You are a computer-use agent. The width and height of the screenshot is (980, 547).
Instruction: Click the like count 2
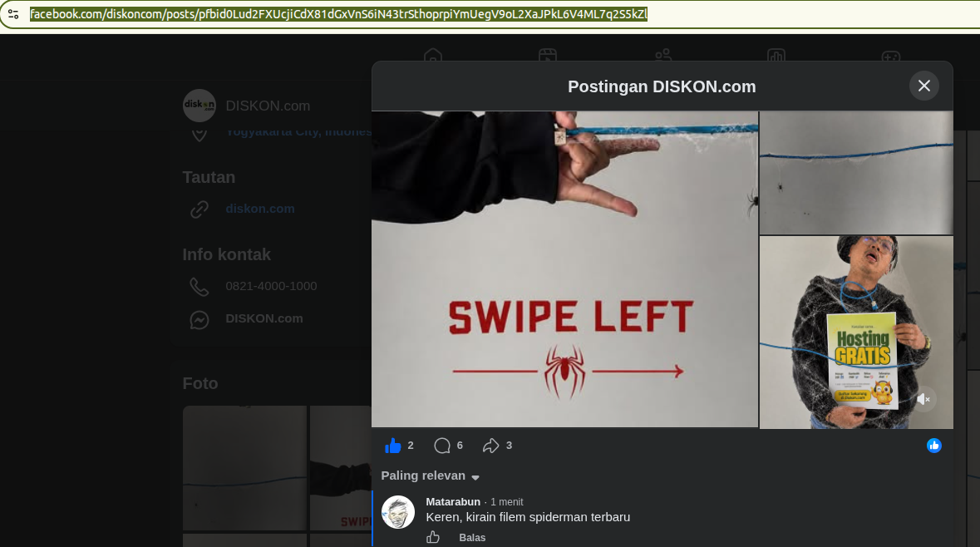point(411,445)
